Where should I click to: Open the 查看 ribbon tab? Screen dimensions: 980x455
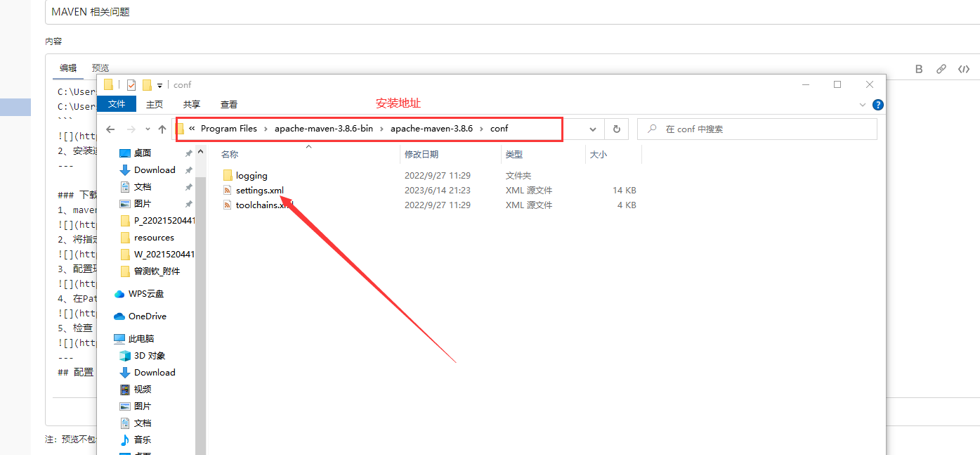[229, 104]
